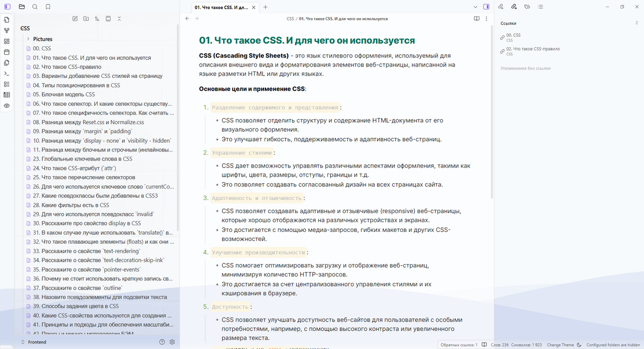Open the search panel icon

click(35, 7)
